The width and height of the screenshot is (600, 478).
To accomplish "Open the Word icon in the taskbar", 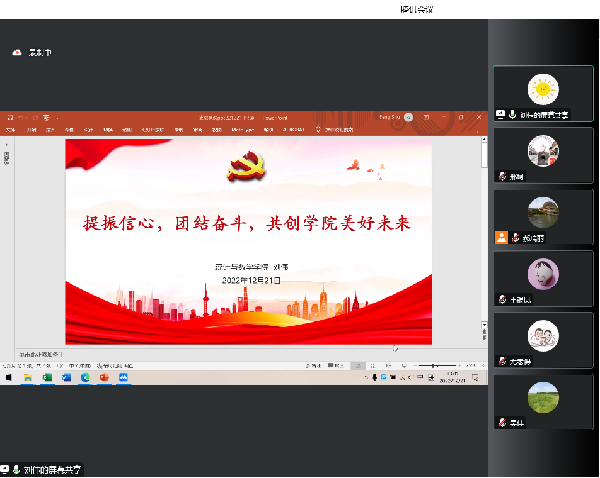I will coord(66,378).
